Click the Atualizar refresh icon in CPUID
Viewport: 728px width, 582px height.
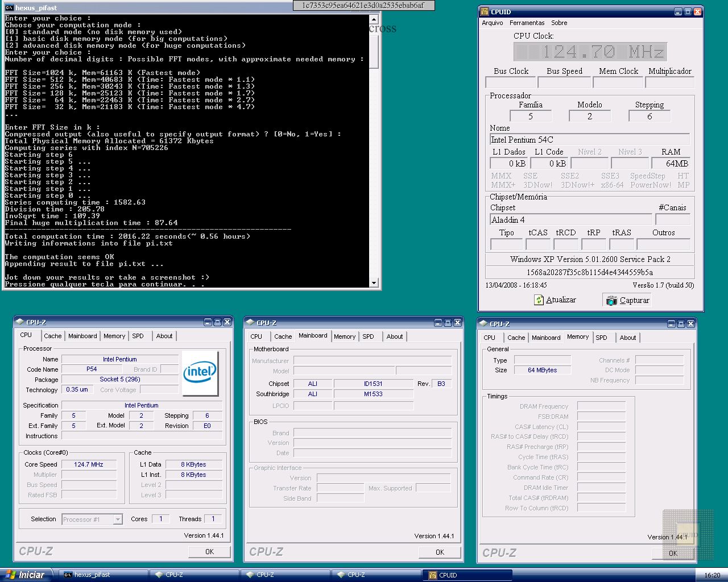point(539,300)
